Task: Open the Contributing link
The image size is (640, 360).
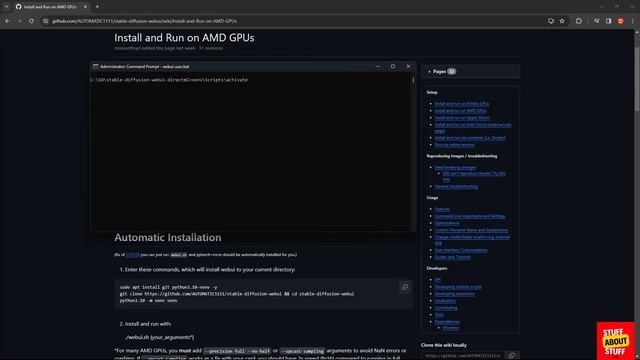Action: [x=446, y=307]
